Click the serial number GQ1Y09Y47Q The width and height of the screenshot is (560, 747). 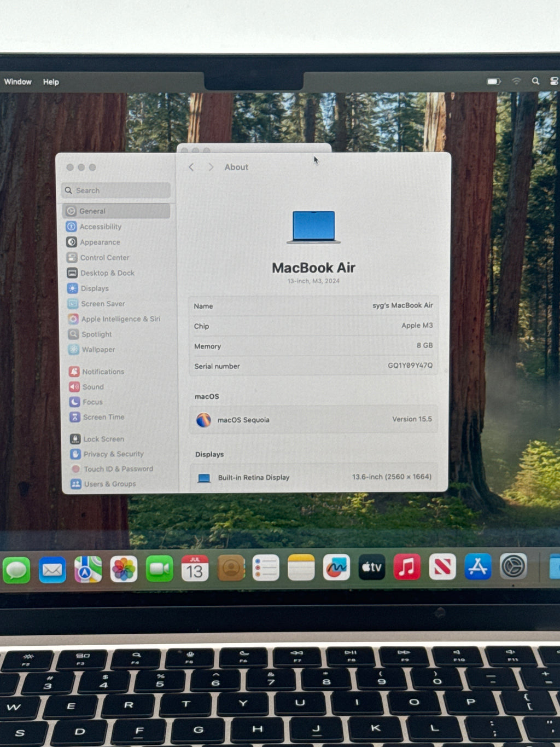pyautogui.click(x=410, y=366)
